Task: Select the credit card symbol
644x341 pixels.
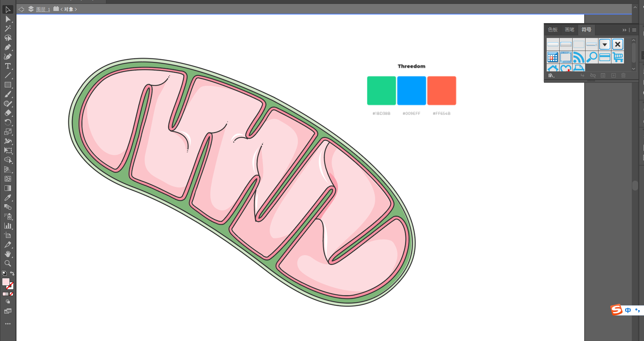Action: pyautogui.click(x=605, y=57)
